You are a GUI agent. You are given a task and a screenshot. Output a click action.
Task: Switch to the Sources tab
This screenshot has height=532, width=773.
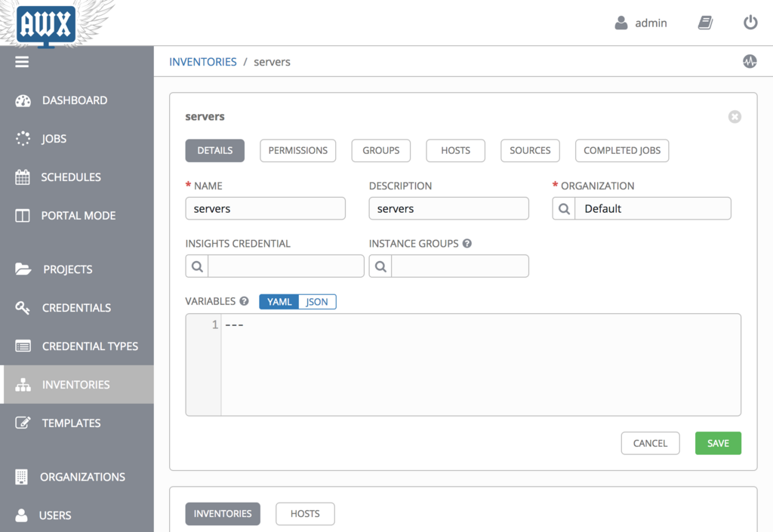[530, 151]
